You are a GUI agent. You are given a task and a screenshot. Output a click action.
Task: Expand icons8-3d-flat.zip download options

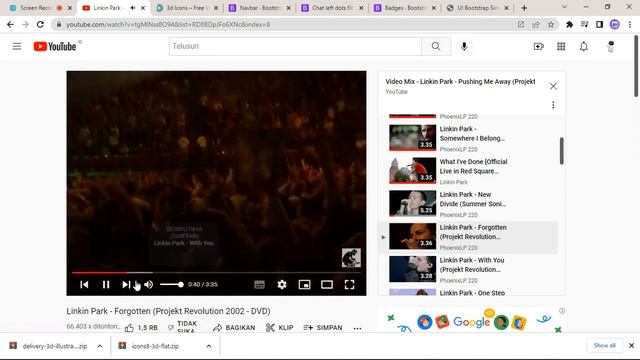tap(209, 346)
